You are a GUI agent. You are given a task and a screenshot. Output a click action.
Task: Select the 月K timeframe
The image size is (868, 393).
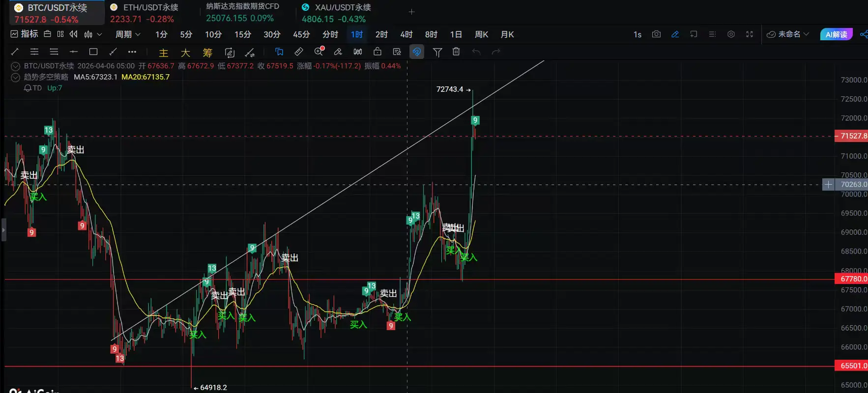pos(507,34)
